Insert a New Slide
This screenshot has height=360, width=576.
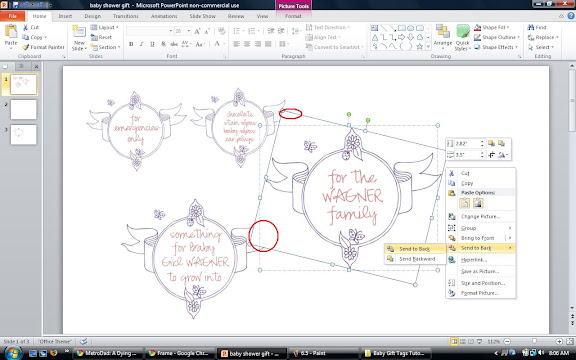[x=79, y=38]
